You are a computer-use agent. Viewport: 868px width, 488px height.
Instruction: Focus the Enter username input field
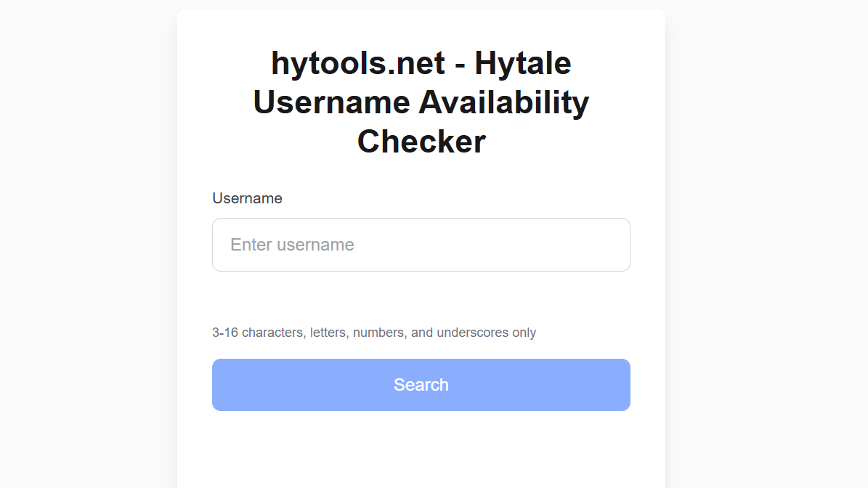coord(421,245)
